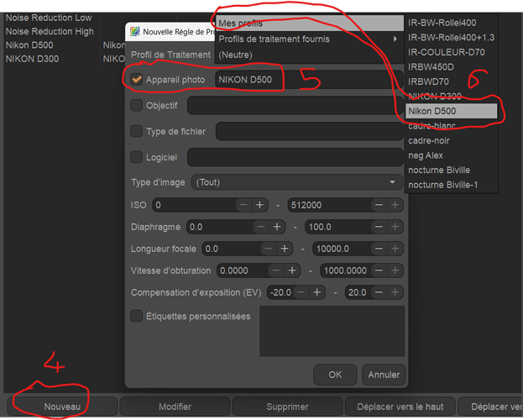Decrease the ISO maximum 512000 value
523x420 pixels.
point(379,205)
